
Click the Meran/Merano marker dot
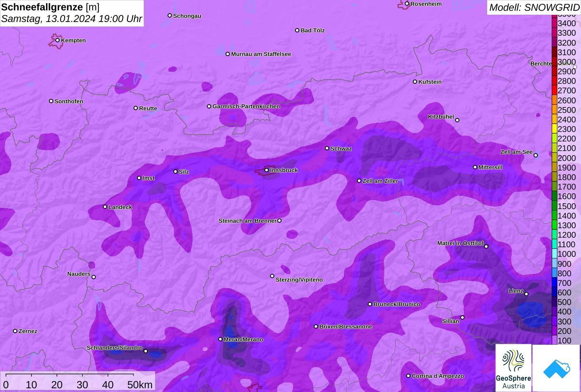220,339
